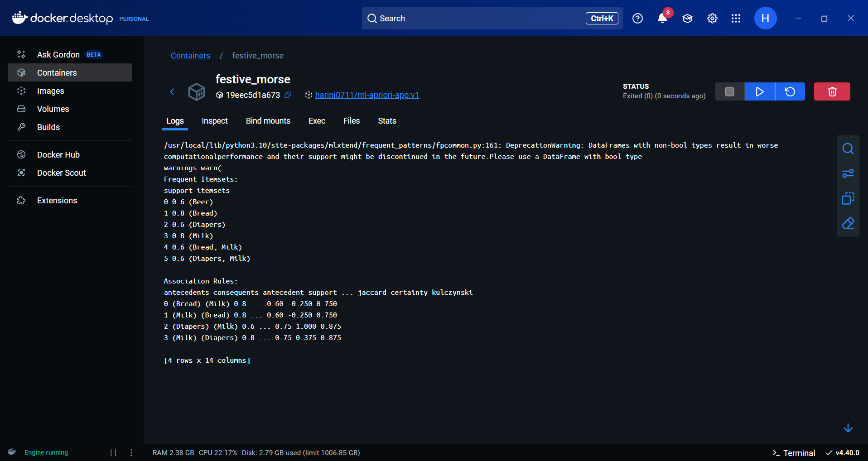868x461 pixels.
Task: Clear the logs with eraser icon
Action: pos(848,223)
